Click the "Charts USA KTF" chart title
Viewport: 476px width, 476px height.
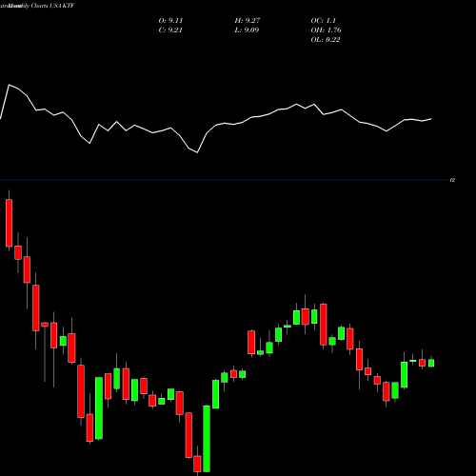pos(52,6)
